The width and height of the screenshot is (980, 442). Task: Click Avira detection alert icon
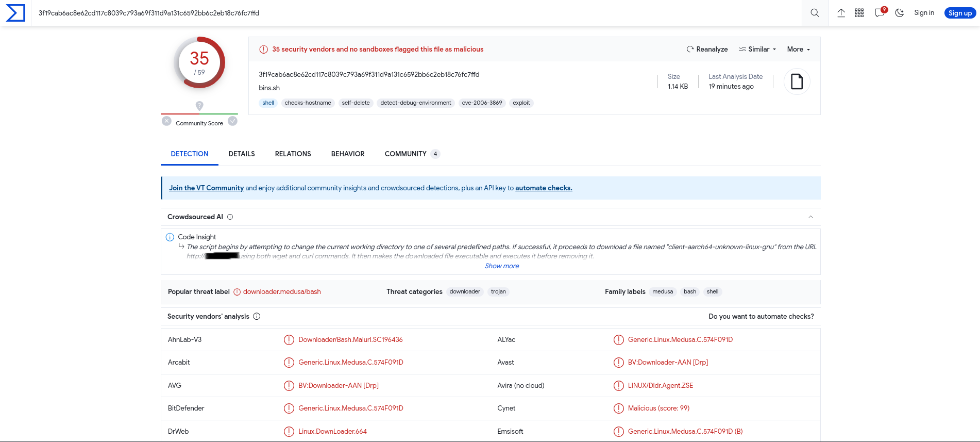point(618,386)
